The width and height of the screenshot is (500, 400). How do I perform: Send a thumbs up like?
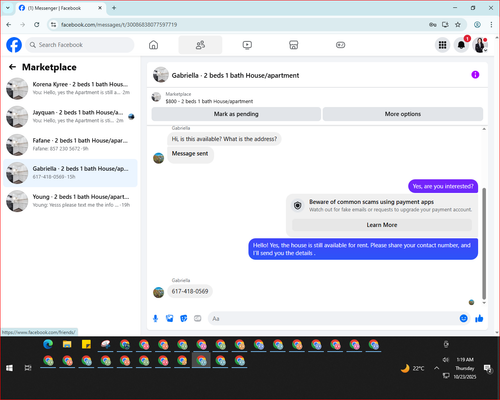pyautogui.click(x=479, y=318)
